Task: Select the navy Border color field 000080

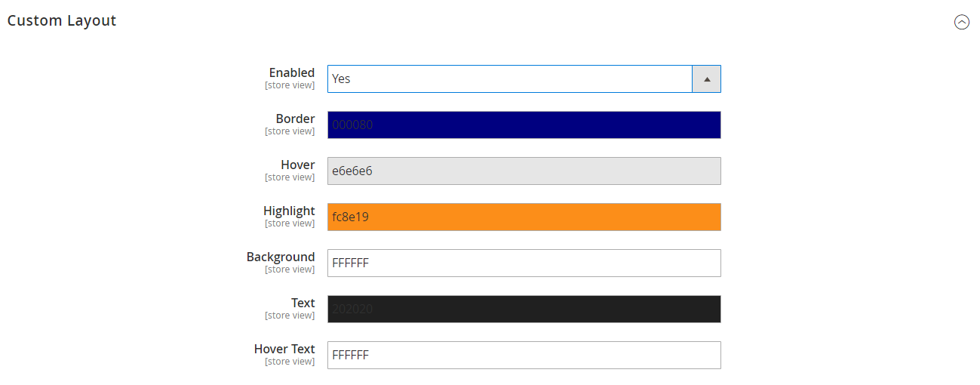Action: 524,125
